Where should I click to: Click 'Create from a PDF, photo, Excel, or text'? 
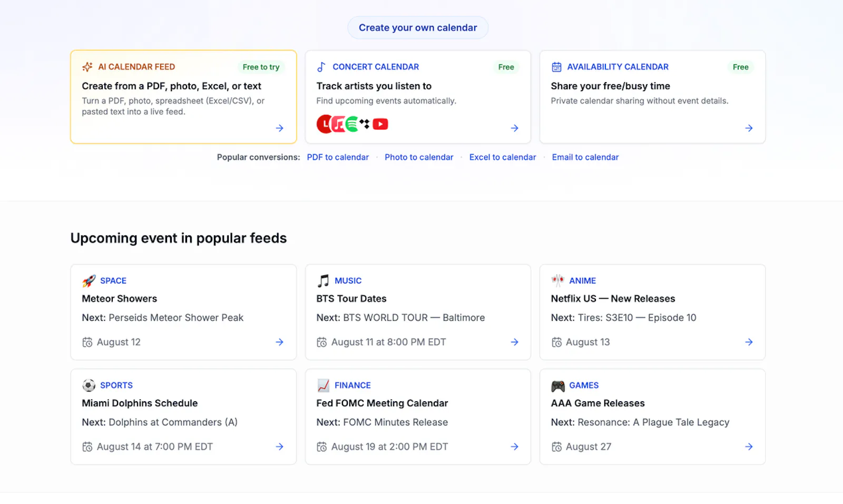(171, 86)
